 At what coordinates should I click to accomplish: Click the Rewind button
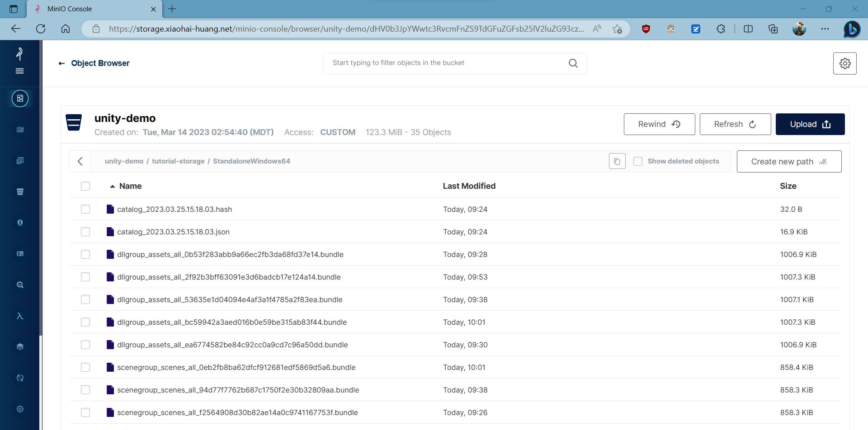(x=659, y=124)
